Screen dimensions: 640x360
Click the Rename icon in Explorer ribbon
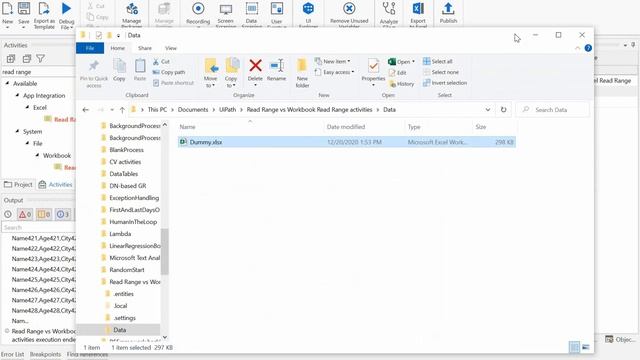(277, 66)
